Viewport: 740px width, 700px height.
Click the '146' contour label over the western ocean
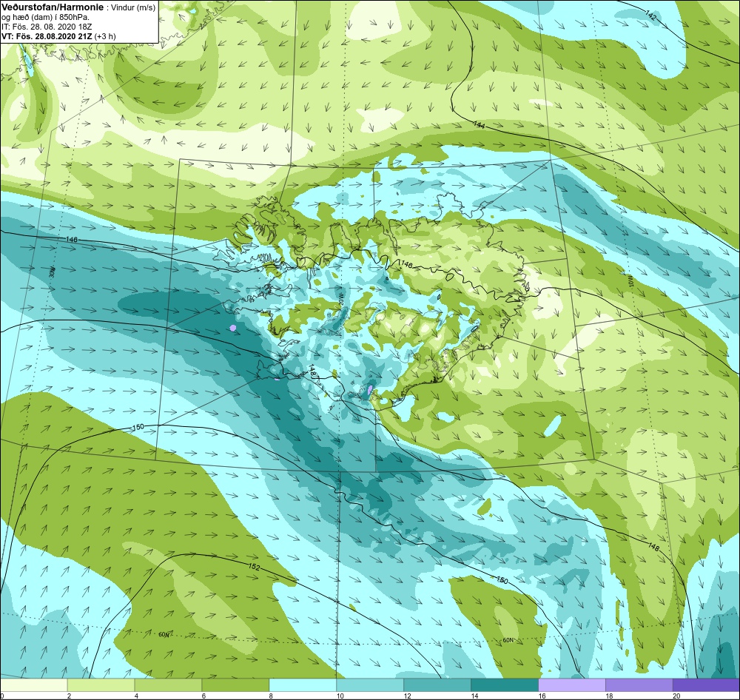(72, 240)
